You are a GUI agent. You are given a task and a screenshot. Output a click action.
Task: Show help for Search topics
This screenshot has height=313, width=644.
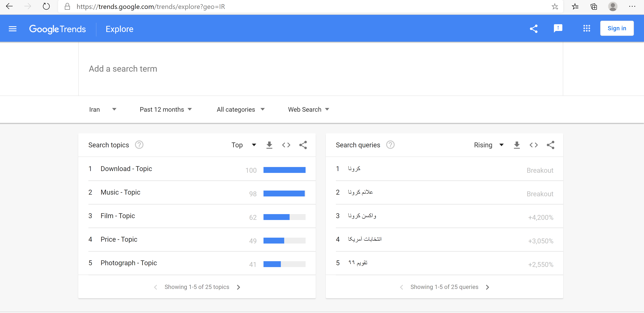pos(139,145)
